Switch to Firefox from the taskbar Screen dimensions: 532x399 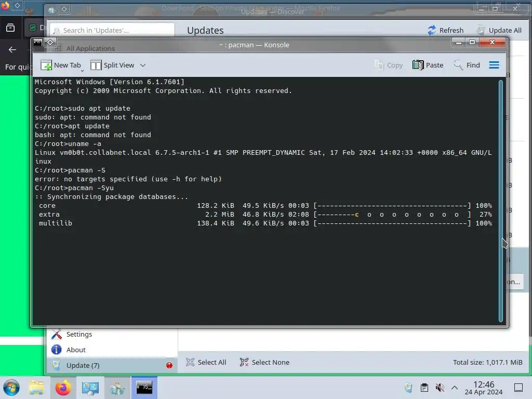coord(63,388)
